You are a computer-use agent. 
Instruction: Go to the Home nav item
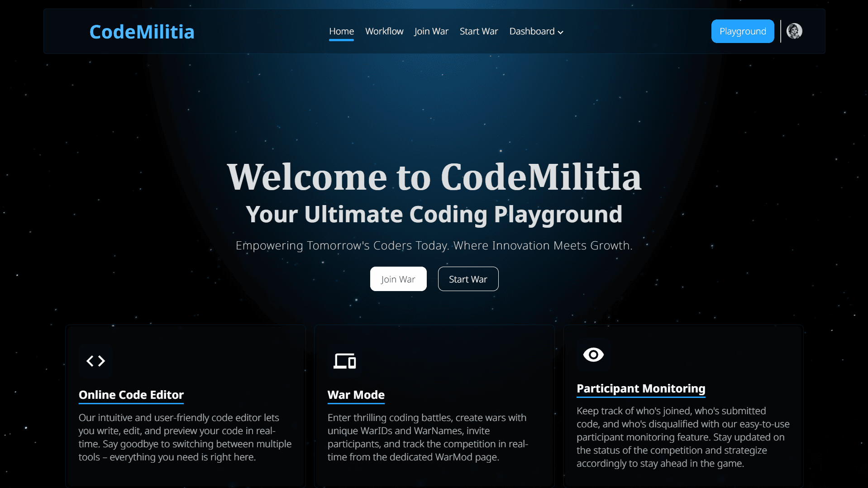point(341,31)
